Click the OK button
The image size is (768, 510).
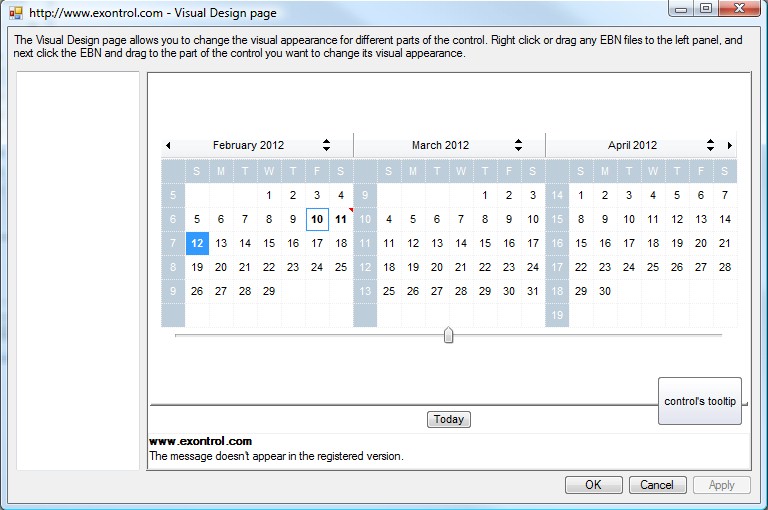click(593, 485)
